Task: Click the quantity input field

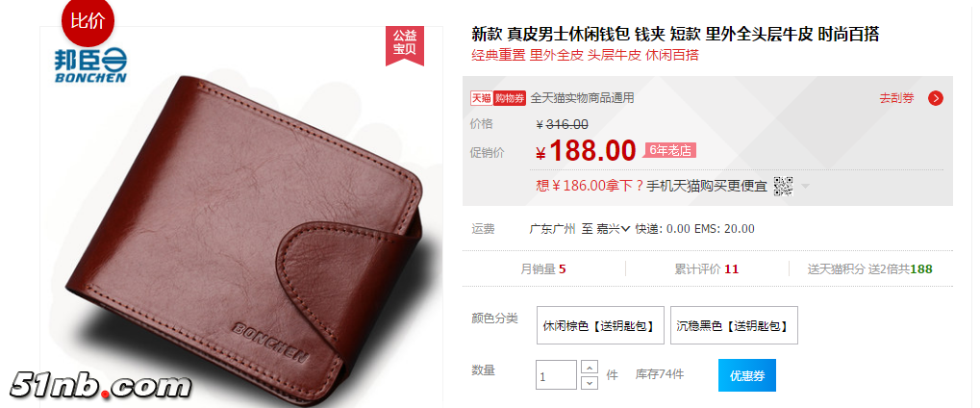Action: coord(556,375)
